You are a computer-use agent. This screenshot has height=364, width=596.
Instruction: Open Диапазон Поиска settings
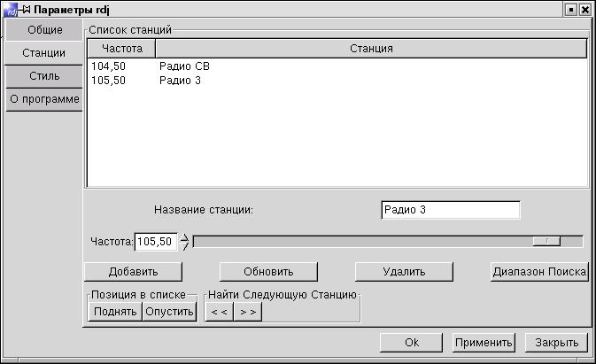tap(539, 272)
